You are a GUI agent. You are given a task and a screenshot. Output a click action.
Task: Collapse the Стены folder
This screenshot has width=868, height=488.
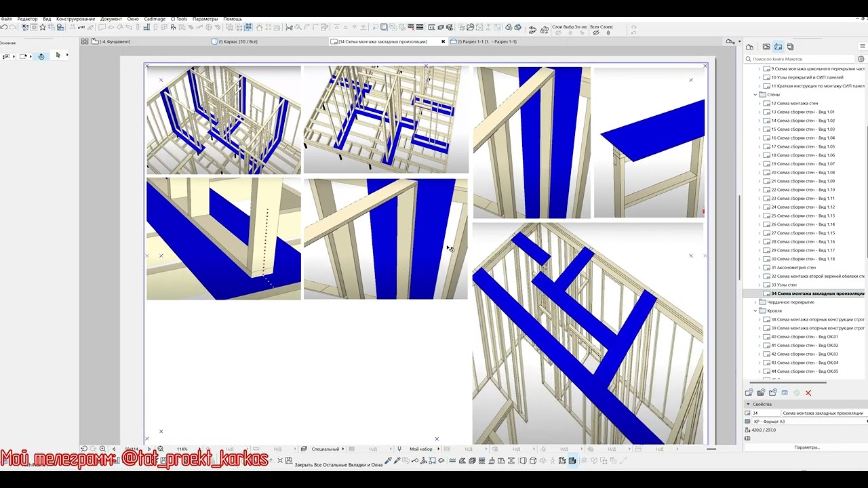tap(755, 95)
